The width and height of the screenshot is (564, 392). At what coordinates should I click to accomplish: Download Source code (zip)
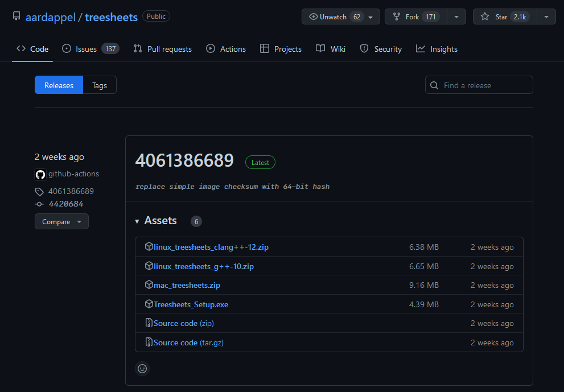(183, 323)
